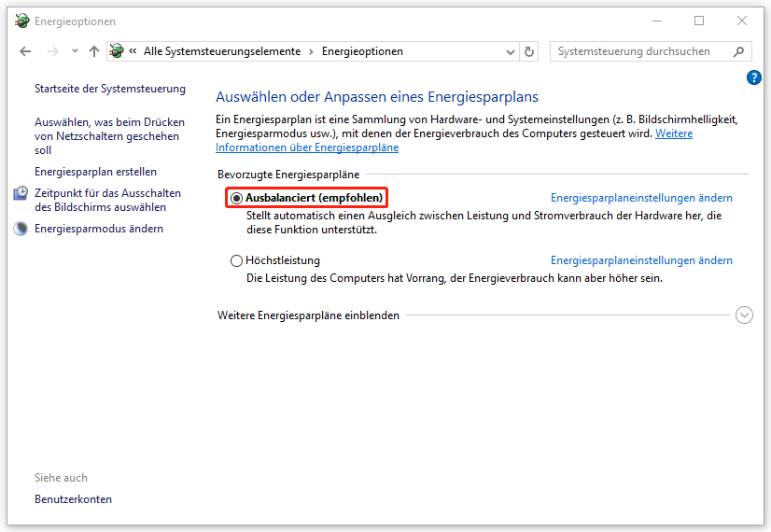The height and width of the screenshot is (532, 771).
Task: Open Energiesparmodus ändern
Action: 99,229
